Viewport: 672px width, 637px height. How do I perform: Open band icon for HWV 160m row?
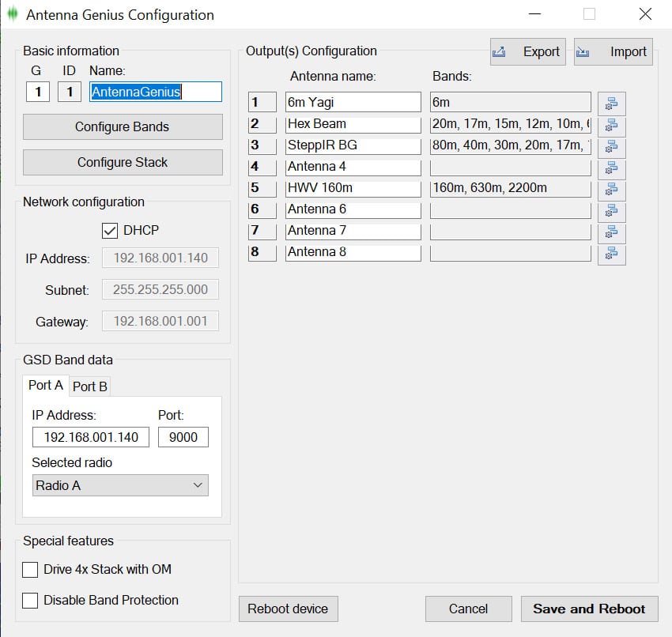pos(611,189)
